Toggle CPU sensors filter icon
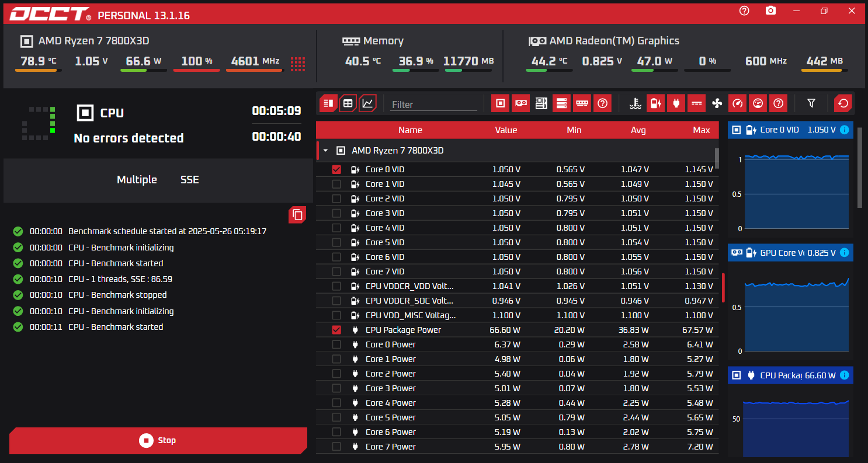 [x=500, y=103]
